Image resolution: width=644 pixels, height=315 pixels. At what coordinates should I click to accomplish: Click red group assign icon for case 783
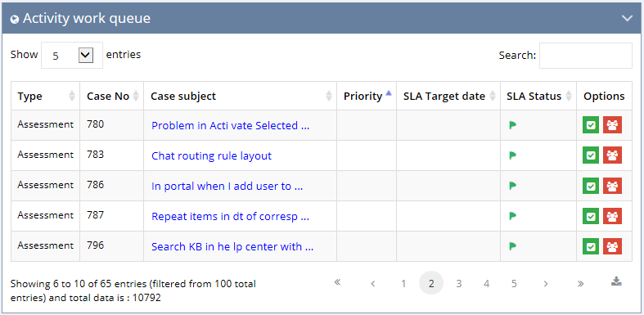(x=612, y=155)
